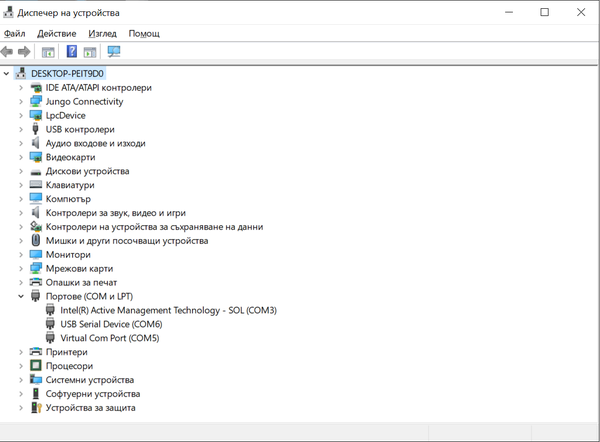The width and height of the screenshot is (600, 442).
Task: Click the Аудио входове и изходи speaker icon
Action: pyautogui.click(x=35, y=143)
